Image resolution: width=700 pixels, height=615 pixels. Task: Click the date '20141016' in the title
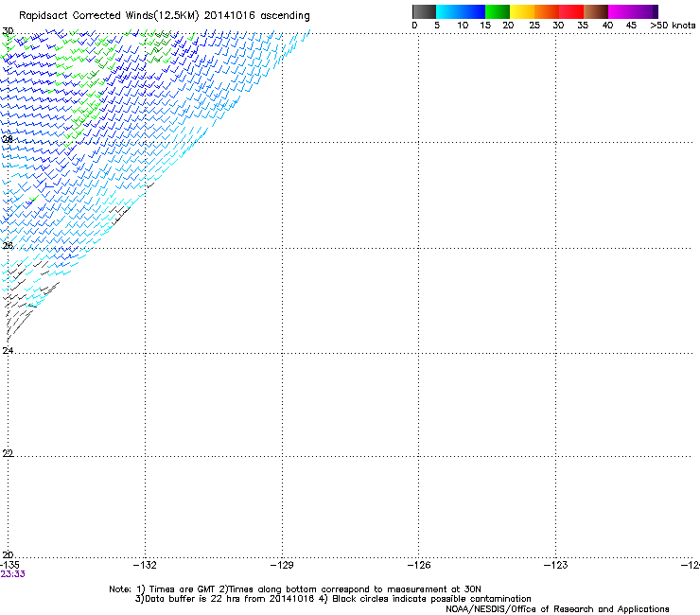(230, 16)
